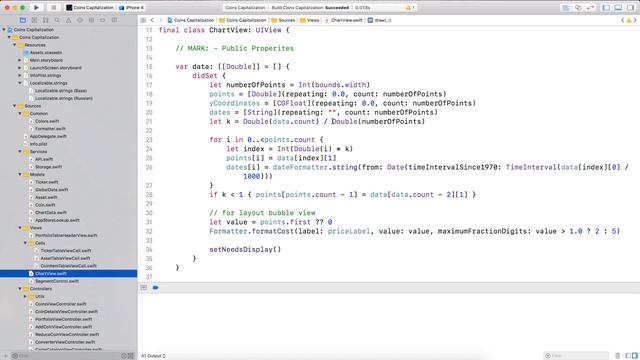Viewport: 640px width, 360px height.
Task: Toggle the Debug area visibility
Action: [618, 7]
